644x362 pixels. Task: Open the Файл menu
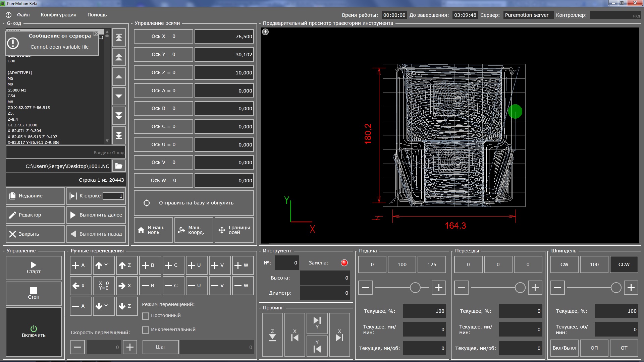click(x=23, y=15)
